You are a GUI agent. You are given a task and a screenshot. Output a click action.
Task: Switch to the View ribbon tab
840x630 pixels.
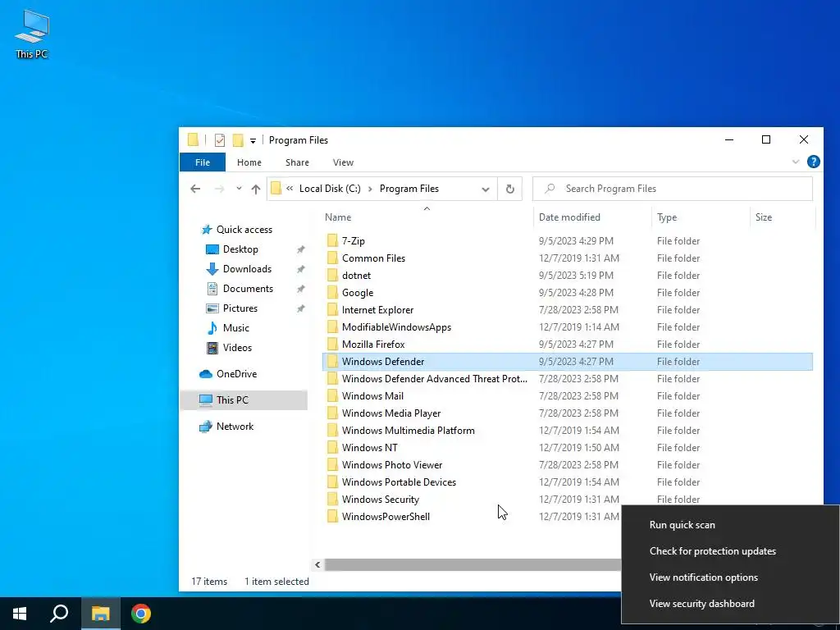click(x=343, y=162)
